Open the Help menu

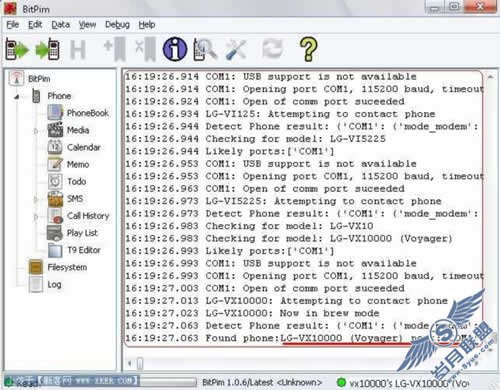coord(147,25)
